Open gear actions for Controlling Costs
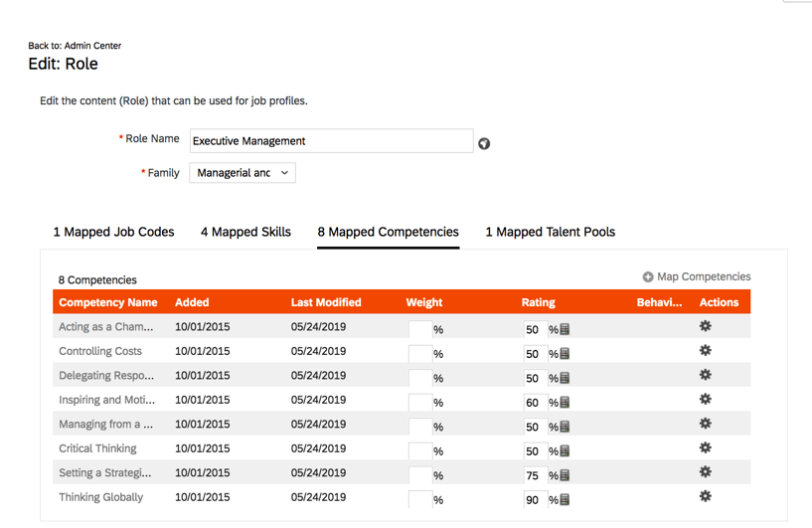 [x=705, y=351]
